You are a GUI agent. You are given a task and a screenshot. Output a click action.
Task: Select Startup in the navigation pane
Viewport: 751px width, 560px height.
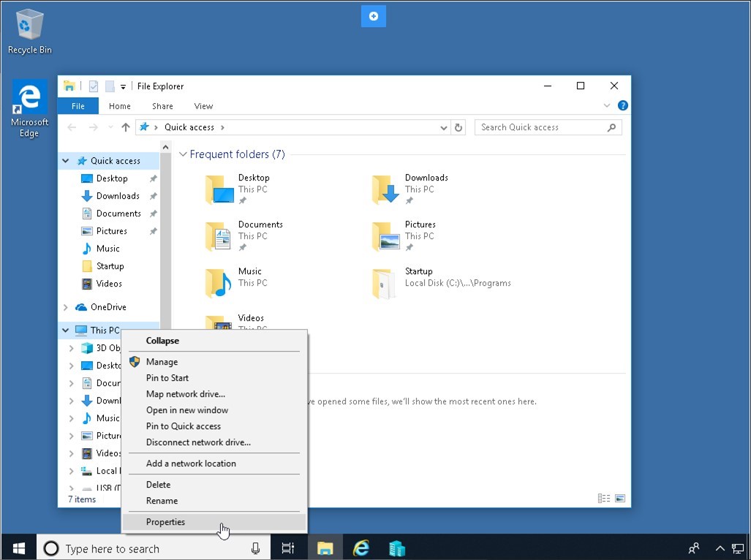110,266
